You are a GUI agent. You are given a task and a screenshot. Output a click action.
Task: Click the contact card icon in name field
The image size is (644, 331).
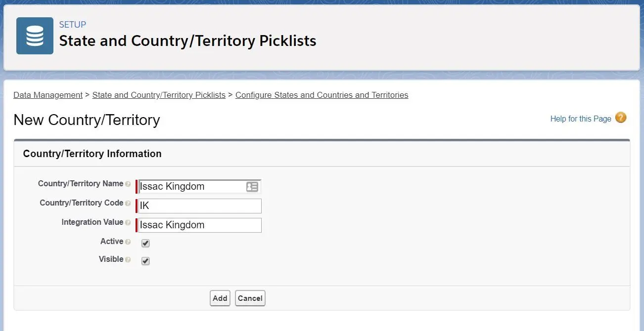pos(252,187)
